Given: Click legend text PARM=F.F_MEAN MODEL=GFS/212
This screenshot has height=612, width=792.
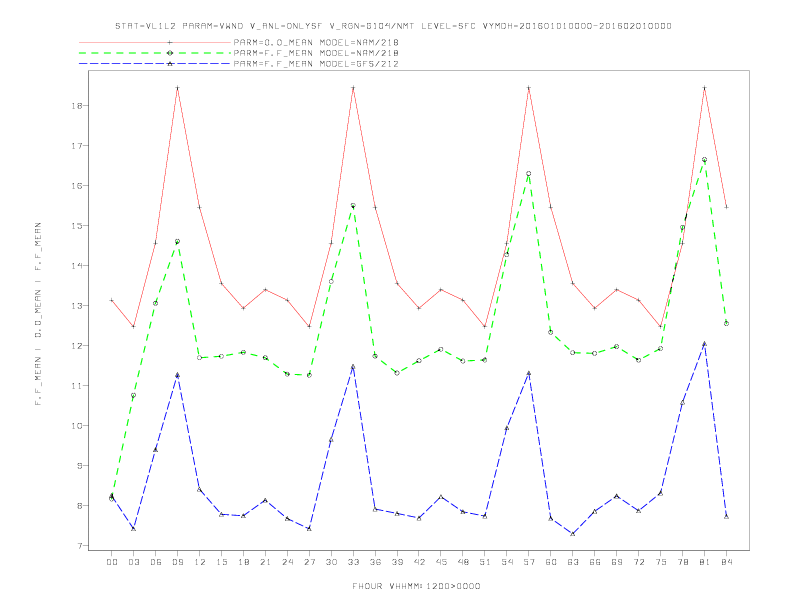Looking at the screenshot, I should click(x=316, y=64).
